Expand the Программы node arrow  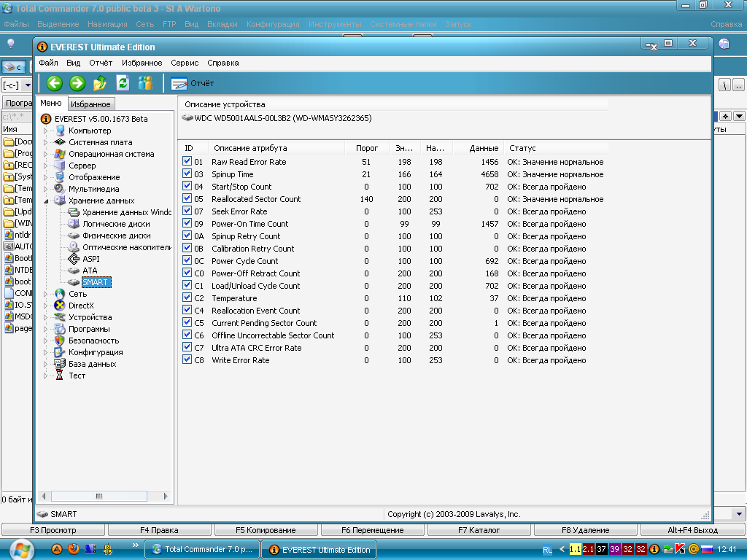(x=46, y=329)
